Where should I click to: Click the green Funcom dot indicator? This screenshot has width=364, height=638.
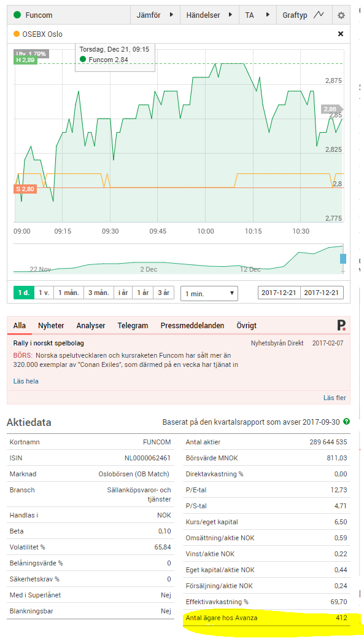tap(17, 15)
